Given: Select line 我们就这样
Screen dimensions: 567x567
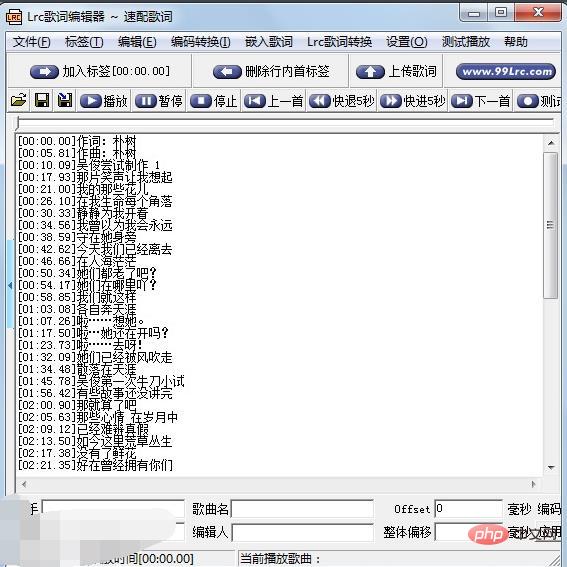Looking at the screenshot, I should (x=77, y=297).
